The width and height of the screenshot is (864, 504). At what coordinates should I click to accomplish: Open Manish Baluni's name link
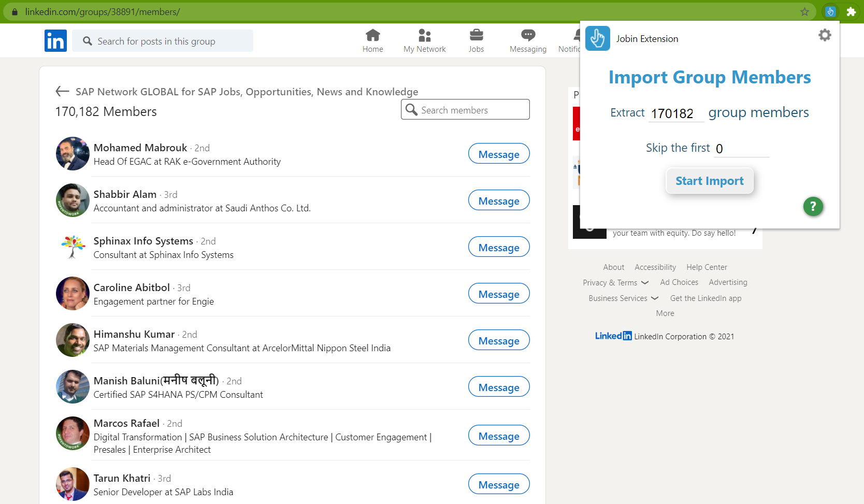(x=156, y=381)
